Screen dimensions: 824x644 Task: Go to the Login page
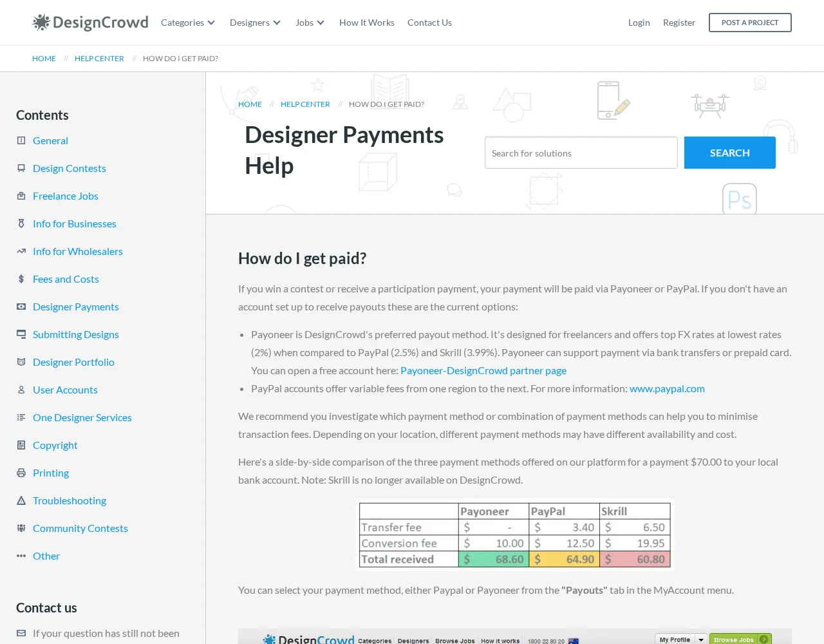pos(639,23)
